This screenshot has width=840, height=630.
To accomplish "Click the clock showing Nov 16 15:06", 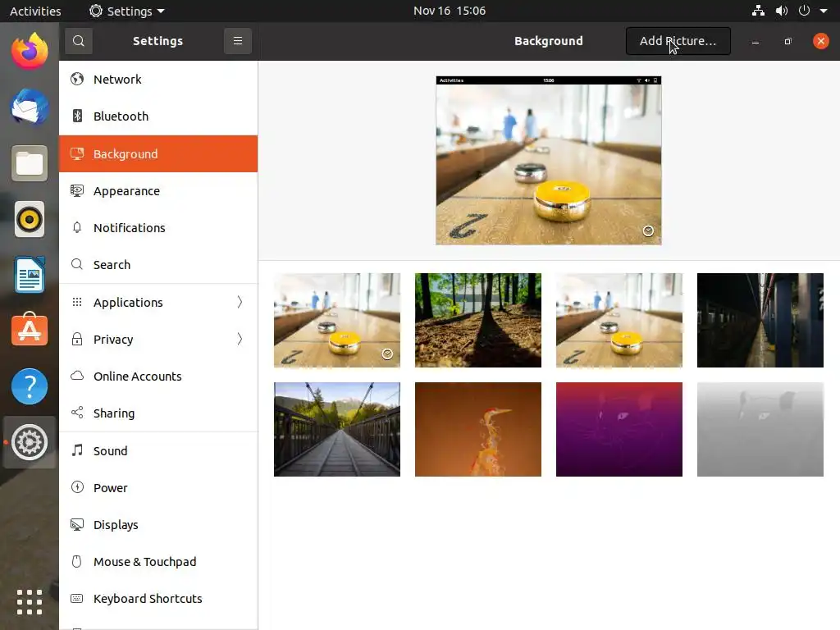I will coord(450,11).
